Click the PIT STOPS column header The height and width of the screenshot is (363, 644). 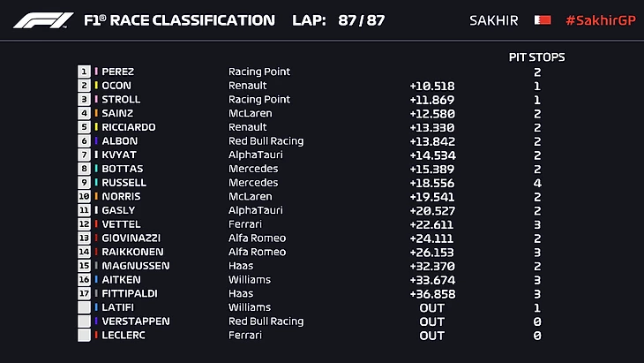536,57
